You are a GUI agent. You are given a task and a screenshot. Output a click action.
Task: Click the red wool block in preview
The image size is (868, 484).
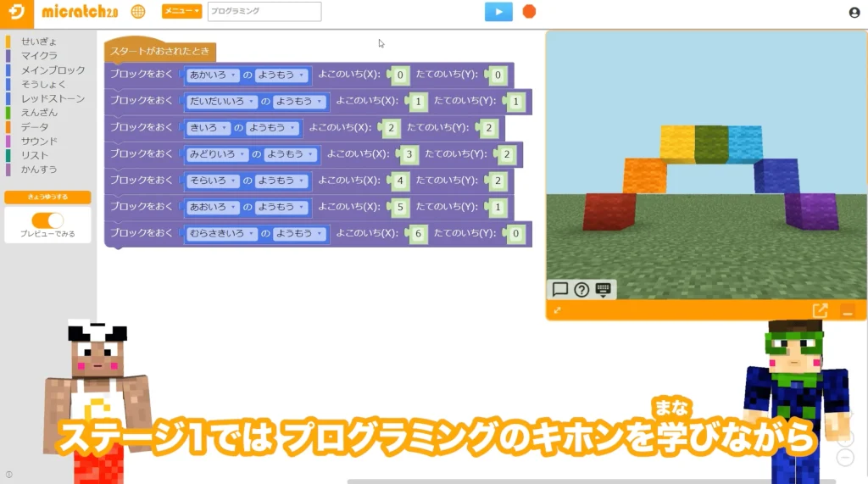pos(609,211)
